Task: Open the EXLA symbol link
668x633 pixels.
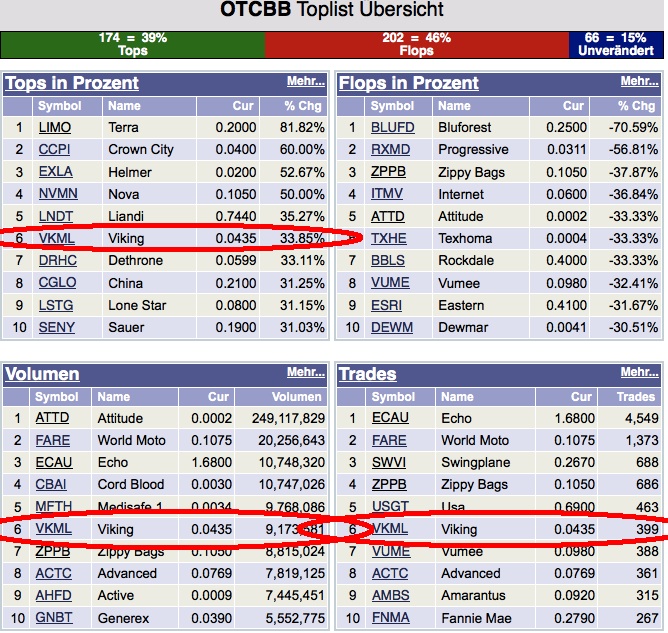Action: click(55, 172)
